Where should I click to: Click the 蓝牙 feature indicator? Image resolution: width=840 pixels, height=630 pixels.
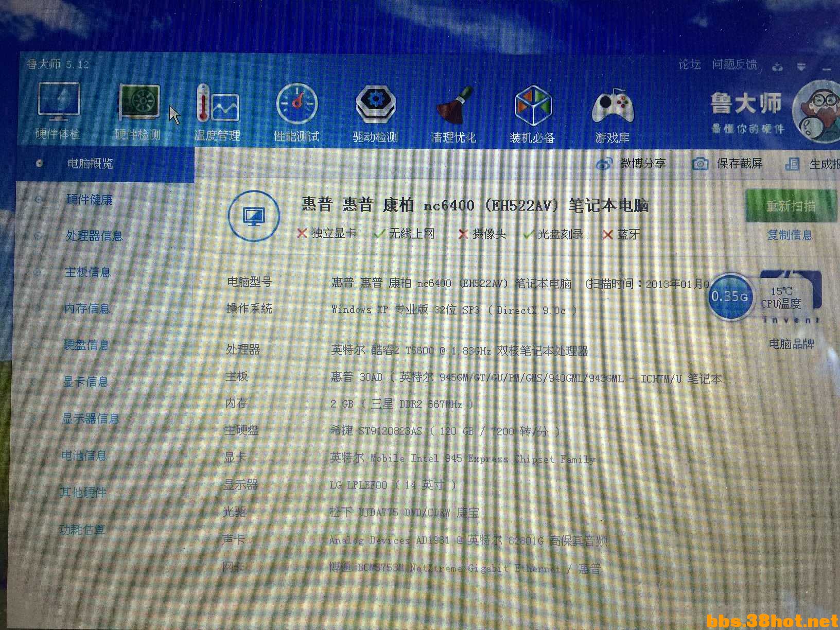(621, 235)
